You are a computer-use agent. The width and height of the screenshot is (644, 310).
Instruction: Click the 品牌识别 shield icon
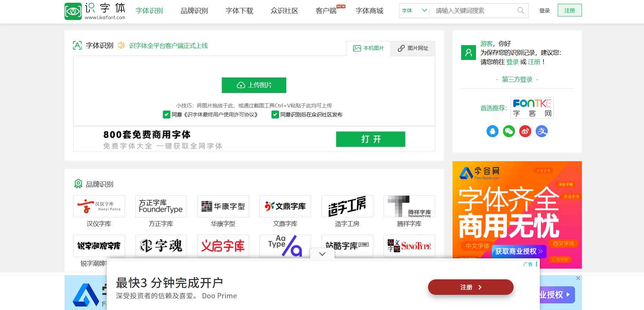[78, 184]
